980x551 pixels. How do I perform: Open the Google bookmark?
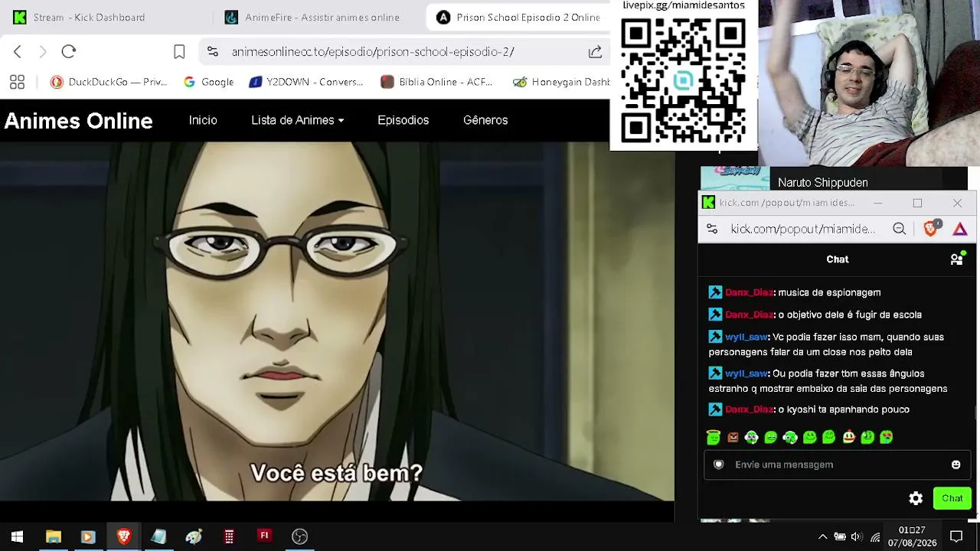(209, 82)
